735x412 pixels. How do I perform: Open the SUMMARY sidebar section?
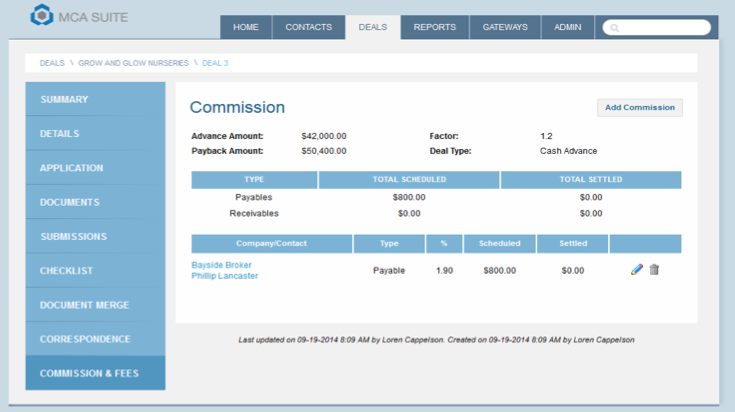click(95, 99)
